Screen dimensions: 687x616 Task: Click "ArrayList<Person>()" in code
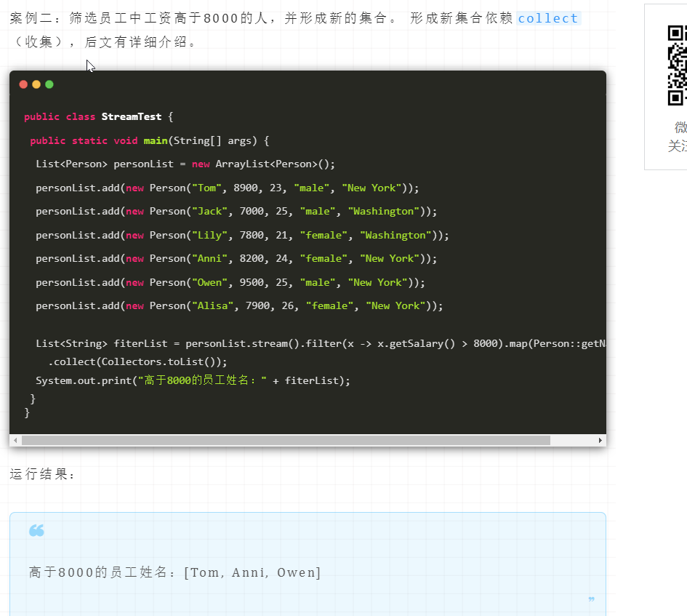click(x=272, y=164)
